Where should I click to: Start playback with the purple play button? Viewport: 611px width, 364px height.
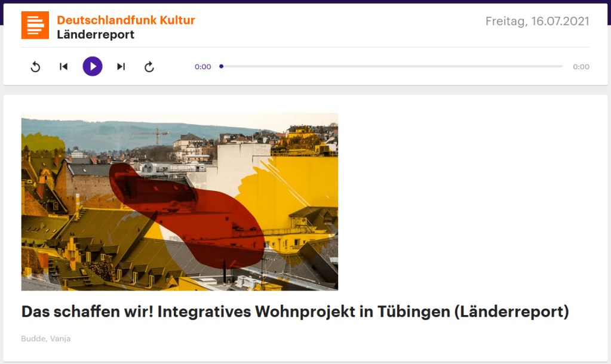93,66
